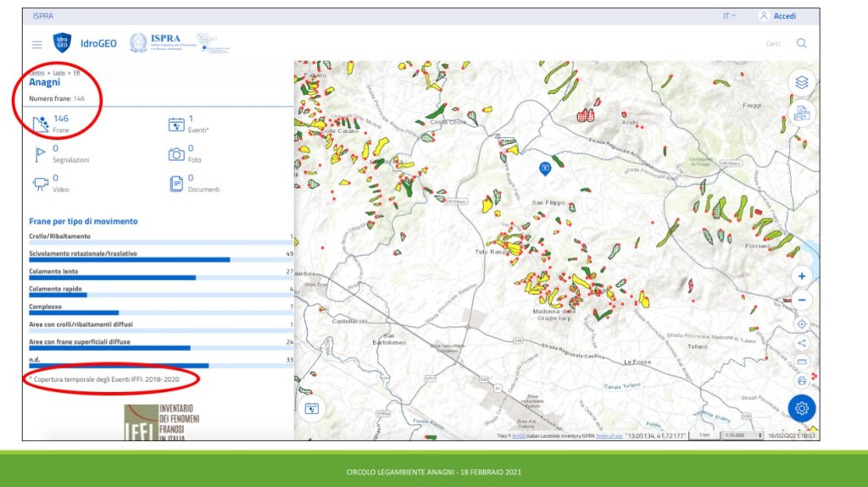The width and height of the screenshot is (868, 487).
Task: Activate the measure ruler tool
Action: tap(801, 362)
